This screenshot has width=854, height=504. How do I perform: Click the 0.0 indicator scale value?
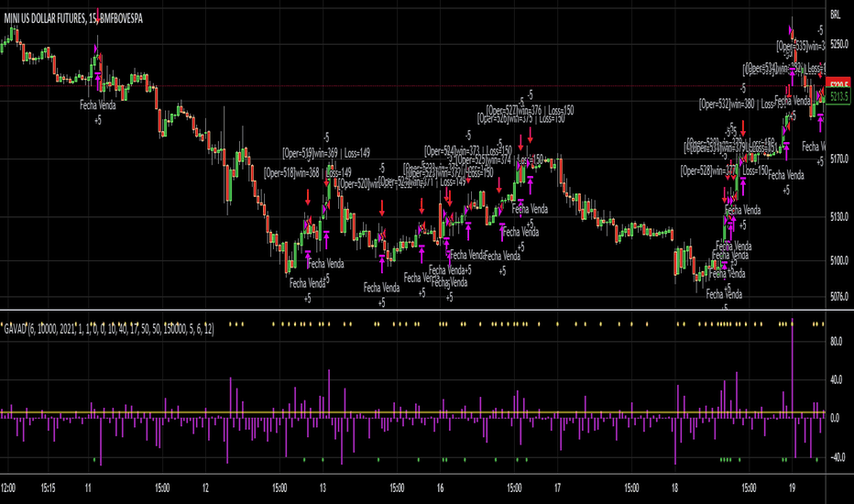835,419
